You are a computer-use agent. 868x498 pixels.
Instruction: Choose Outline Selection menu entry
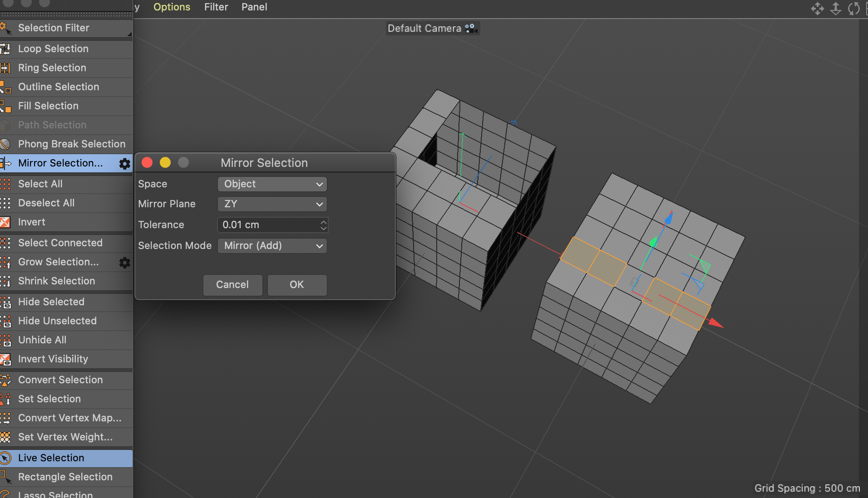66,87
